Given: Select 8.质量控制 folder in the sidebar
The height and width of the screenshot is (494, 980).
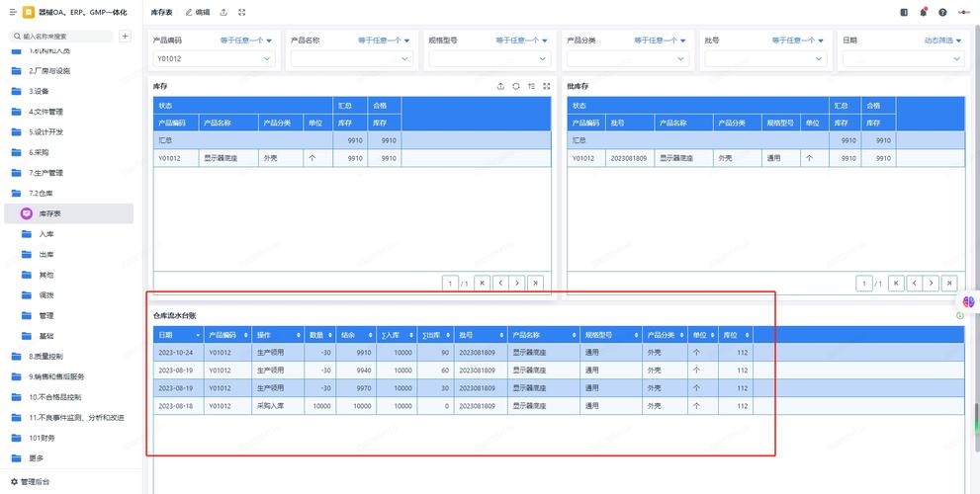Looking at the screenshot, I should tap(45, 356).
